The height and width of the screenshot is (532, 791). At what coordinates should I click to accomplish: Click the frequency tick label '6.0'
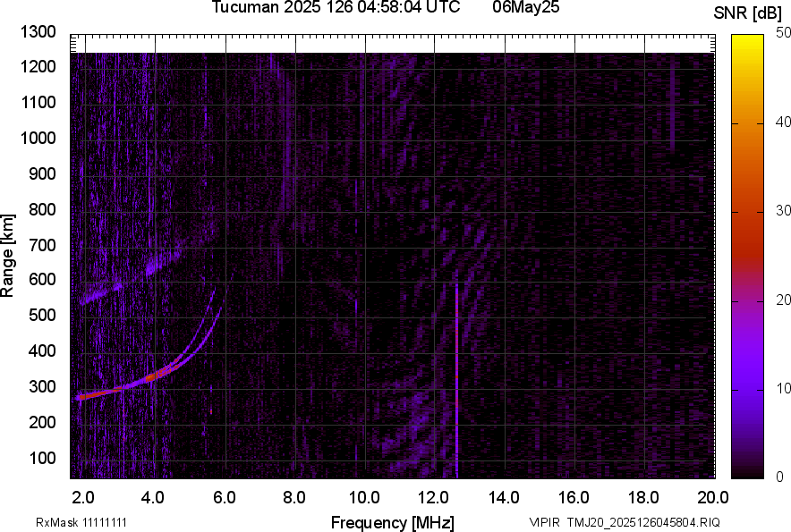pos(225,498)
